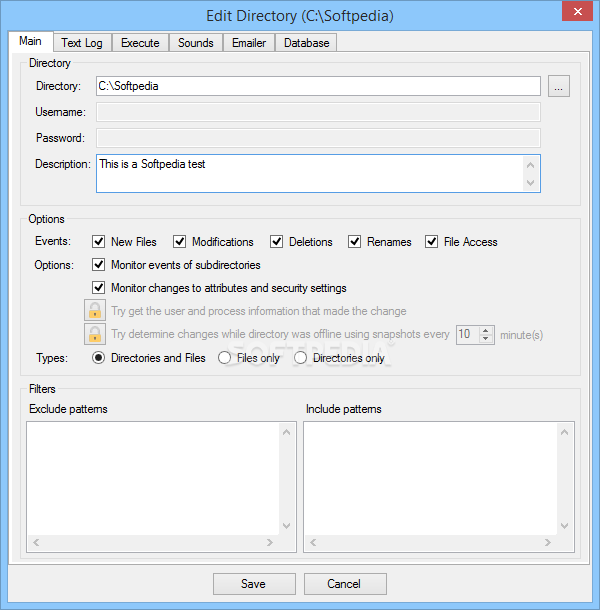Viewport: 600px width, 610px height.
Task: Toggle the Modifications event checkbox
Action: pos(179,242)
